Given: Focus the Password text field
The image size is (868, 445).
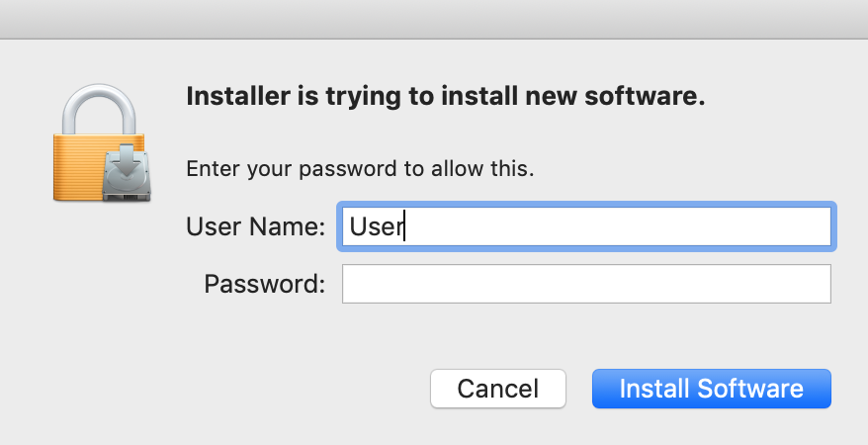Looking at the screenshot, I should point(586,284).
